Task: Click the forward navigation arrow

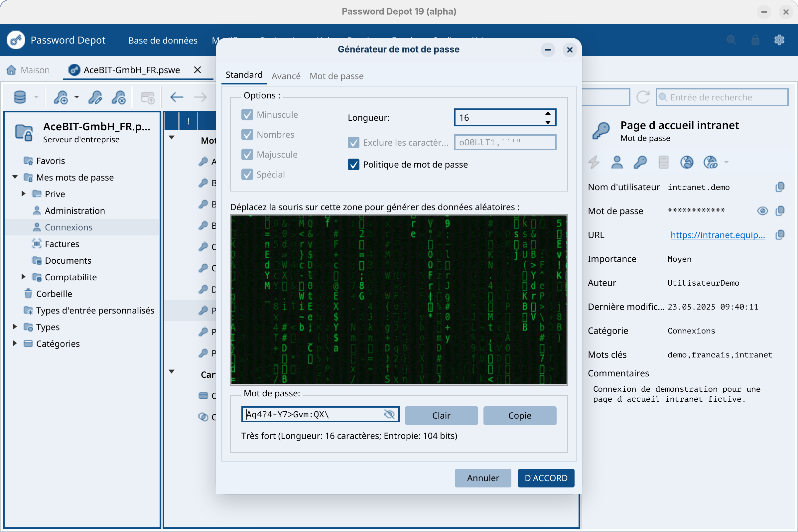Action: (200, 97)
